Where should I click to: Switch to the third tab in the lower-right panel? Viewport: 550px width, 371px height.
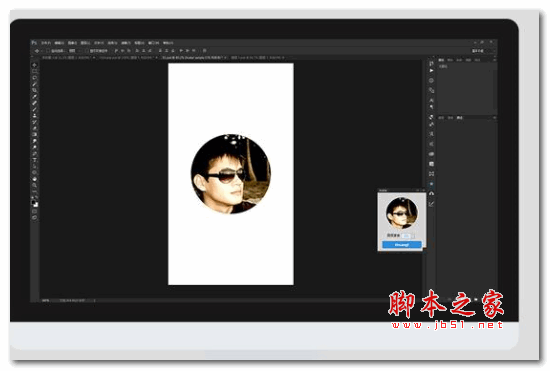[x=460, y=118]
